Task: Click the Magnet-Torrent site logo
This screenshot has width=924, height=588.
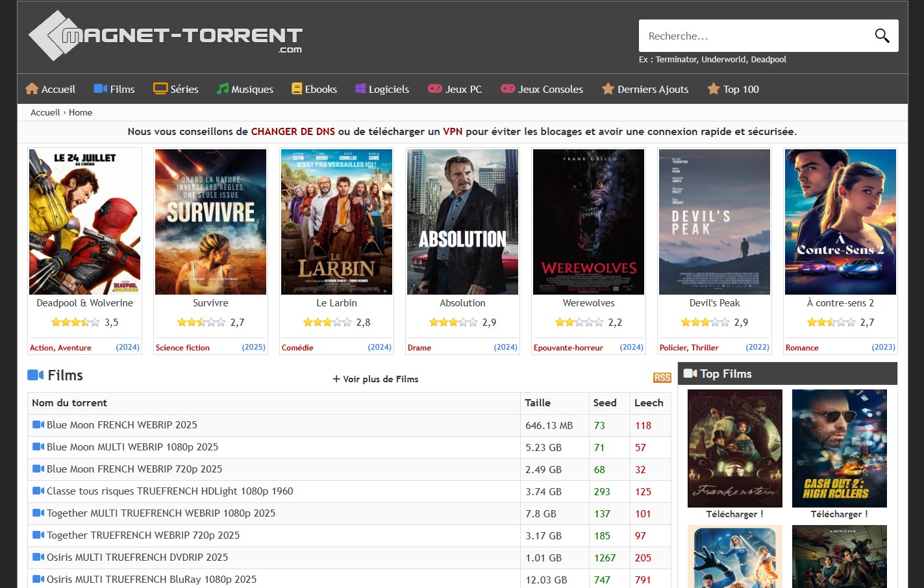Action: [x=166, y=36]
